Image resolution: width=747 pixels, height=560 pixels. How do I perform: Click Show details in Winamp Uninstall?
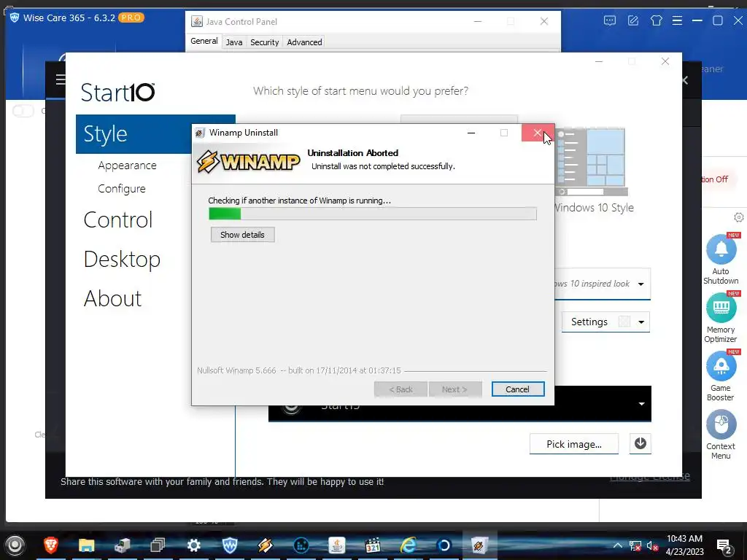[242, 235]
